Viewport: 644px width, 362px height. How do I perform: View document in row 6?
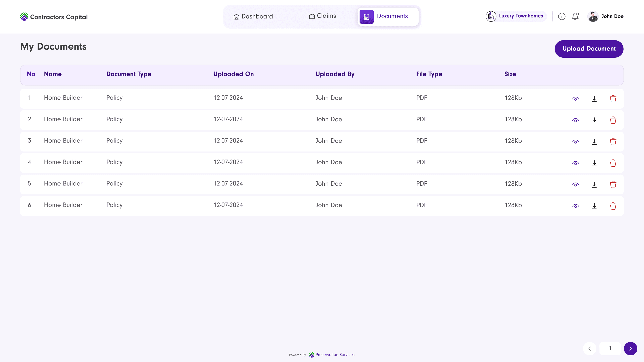coord(575,206)
